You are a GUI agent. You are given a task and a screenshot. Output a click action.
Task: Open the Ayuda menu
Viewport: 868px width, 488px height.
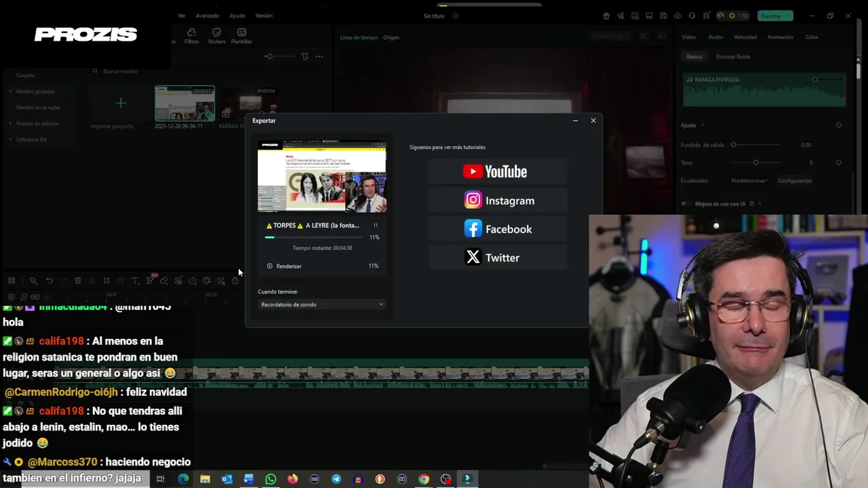coord(237,16)
